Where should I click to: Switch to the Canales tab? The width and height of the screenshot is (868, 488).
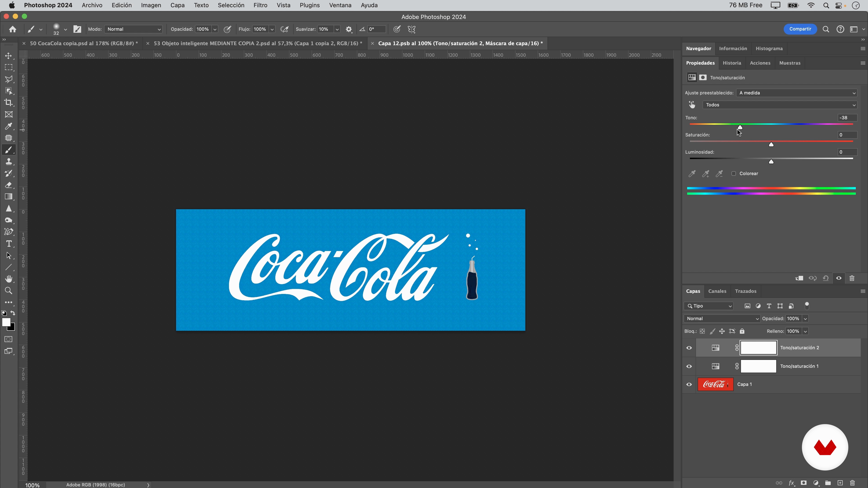coord(717,291)
